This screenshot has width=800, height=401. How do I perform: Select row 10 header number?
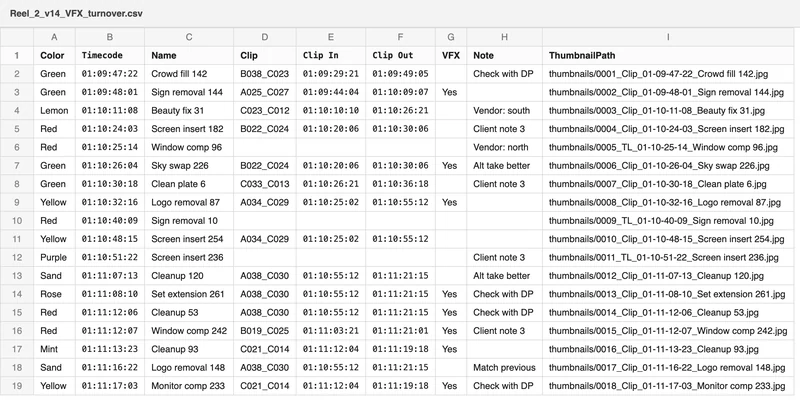[x=17, y=221]
